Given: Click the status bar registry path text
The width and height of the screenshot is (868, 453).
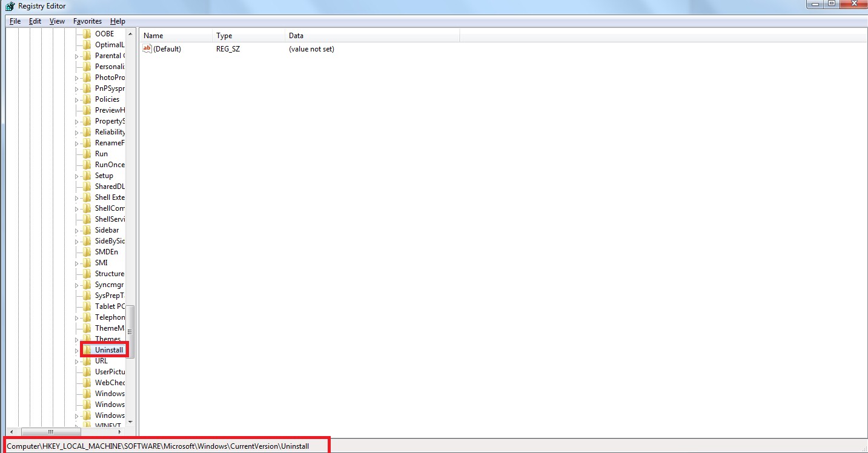Looking at the screenshot, I should click(x=158, y=446).
